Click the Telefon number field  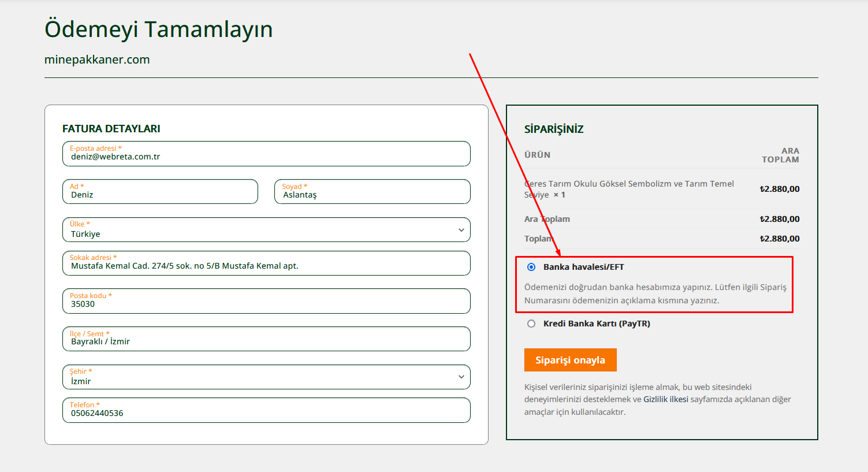tap(266, 410)
